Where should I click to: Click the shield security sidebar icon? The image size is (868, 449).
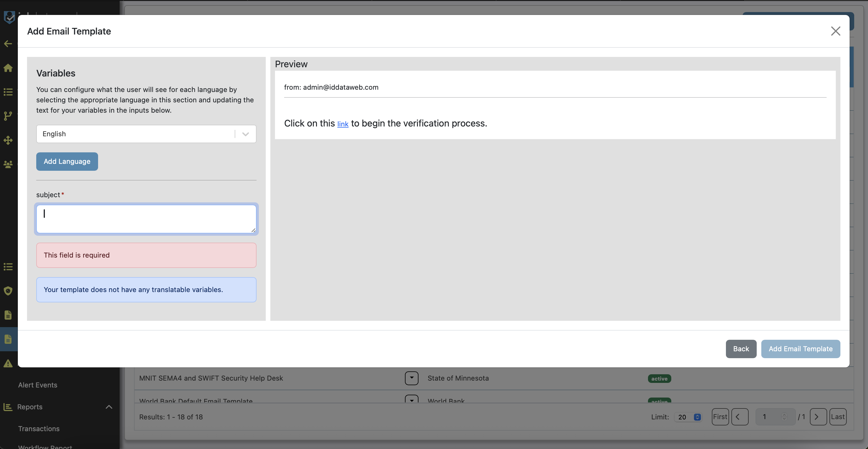8,291
